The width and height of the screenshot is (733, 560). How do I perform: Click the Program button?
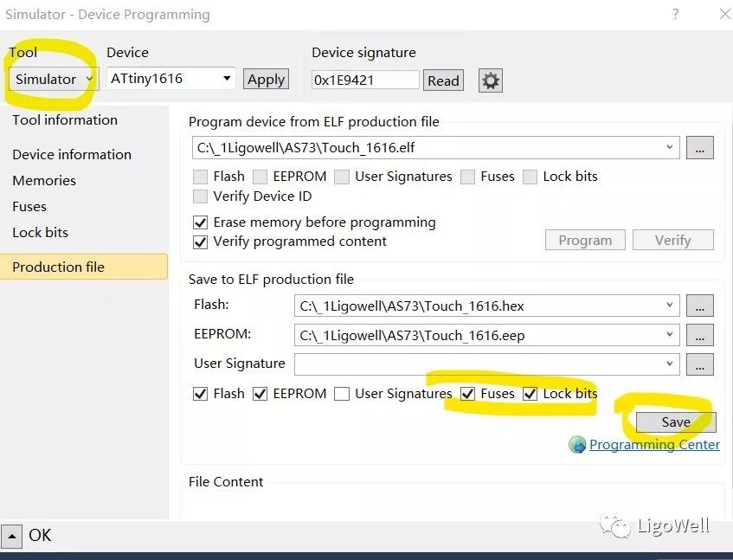tap(585, 240)
